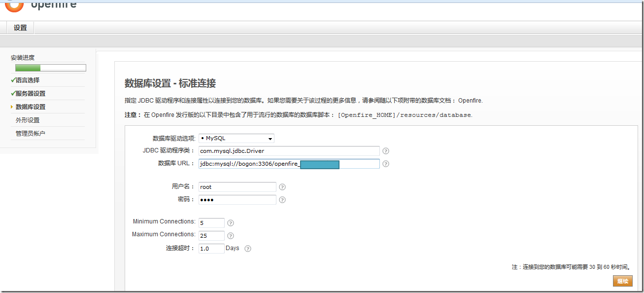This screenshot has width=644, height=293.
Task: Click the checkmark beside 语言选择
Action: click(13, 80)
